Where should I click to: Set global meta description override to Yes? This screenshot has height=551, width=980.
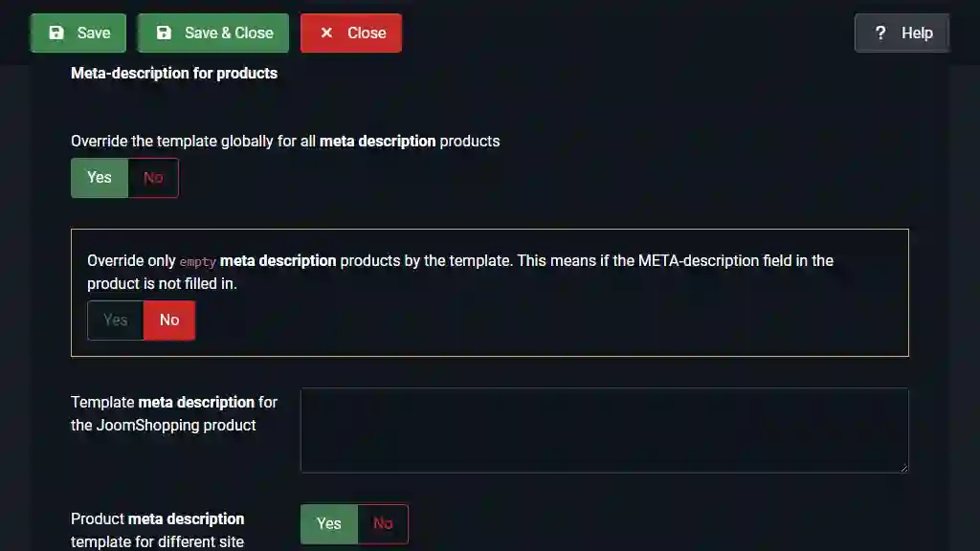click(100, 177)
